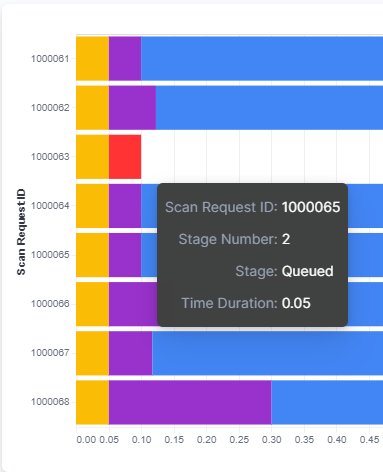Click the blue segment of scan 1000068
Screen dimensions: 383x472
click(x=327, y=402)
